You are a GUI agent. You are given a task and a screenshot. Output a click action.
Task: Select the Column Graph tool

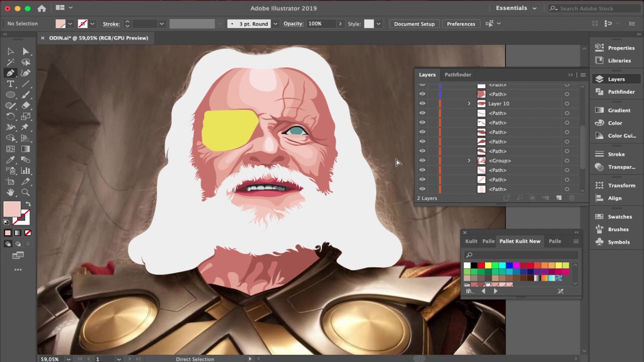[26, 171]
